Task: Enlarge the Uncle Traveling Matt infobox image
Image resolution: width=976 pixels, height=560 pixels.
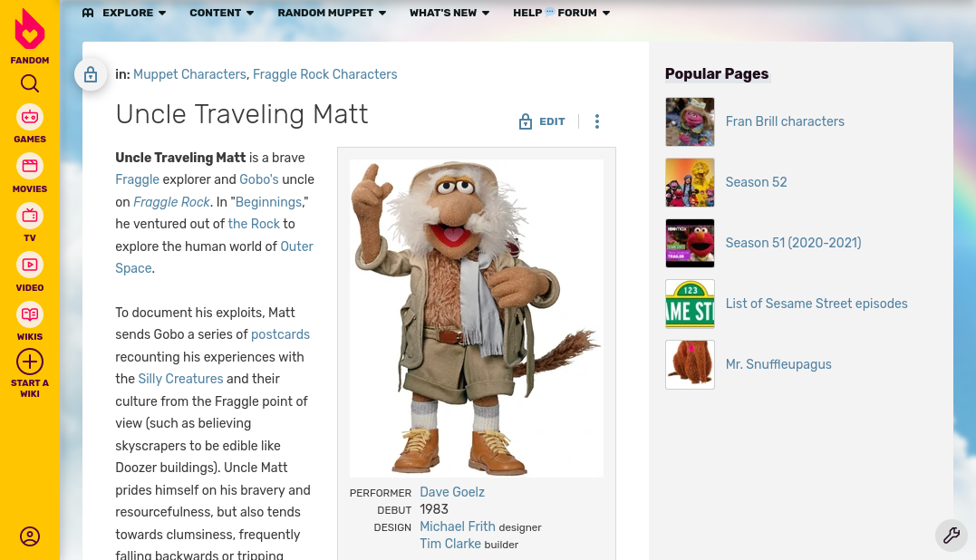Action: pos(477,319)
